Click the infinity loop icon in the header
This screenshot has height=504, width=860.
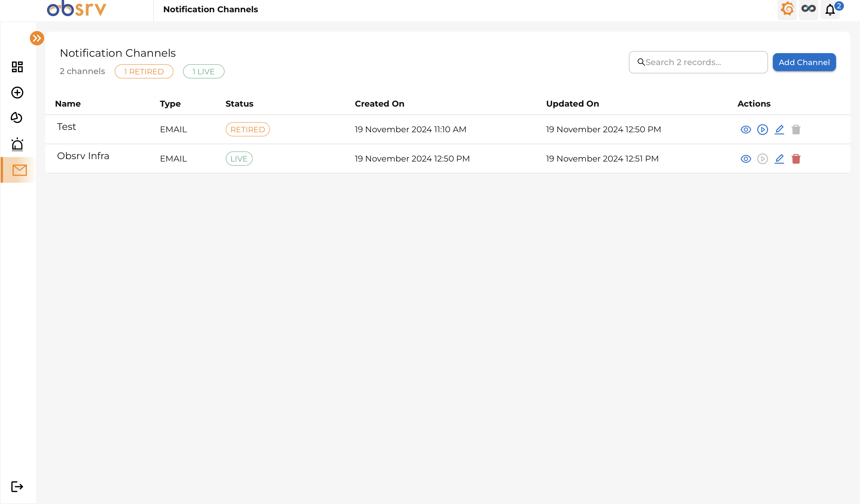point(808,9)
